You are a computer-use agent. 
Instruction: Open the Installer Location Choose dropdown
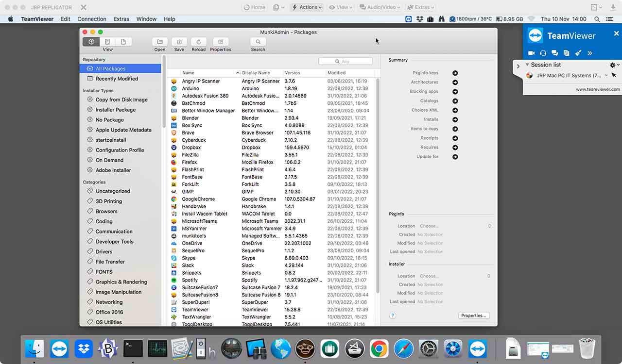[455, 276]
